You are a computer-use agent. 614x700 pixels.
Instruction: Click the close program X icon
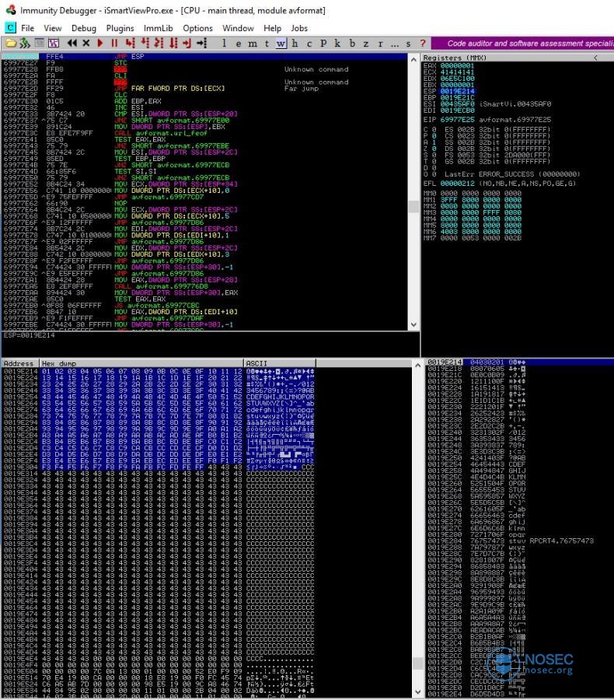(86, 44)
